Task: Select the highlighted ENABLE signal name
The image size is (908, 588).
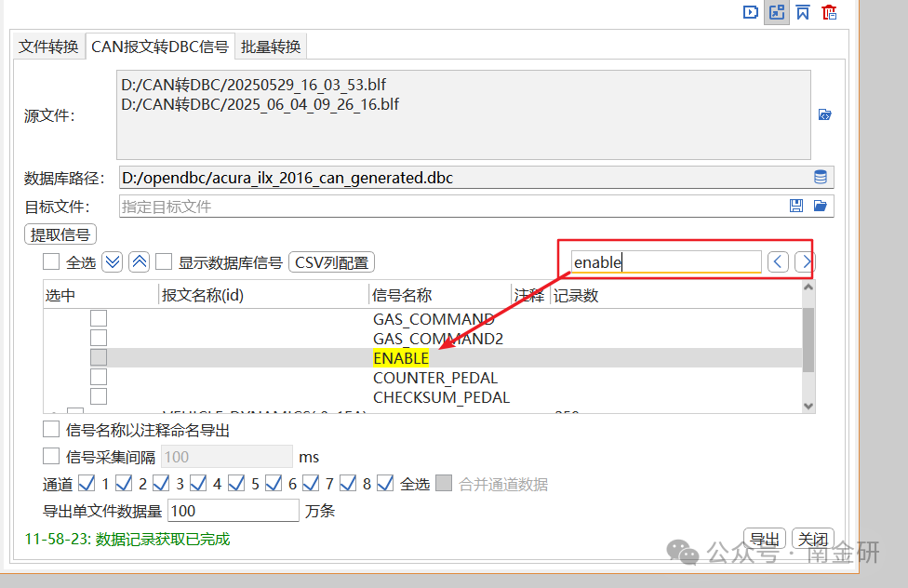Action: tap(401, 358)
